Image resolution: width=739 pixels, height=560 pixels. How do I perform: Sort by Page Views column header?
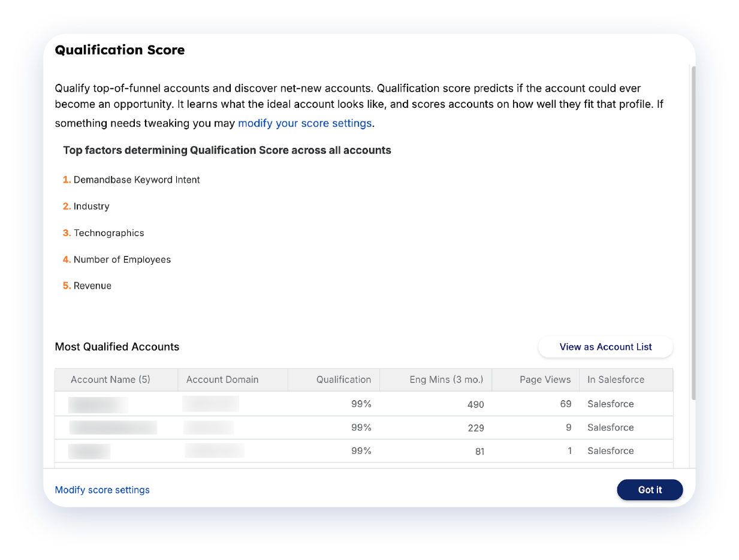coord(545,380)
